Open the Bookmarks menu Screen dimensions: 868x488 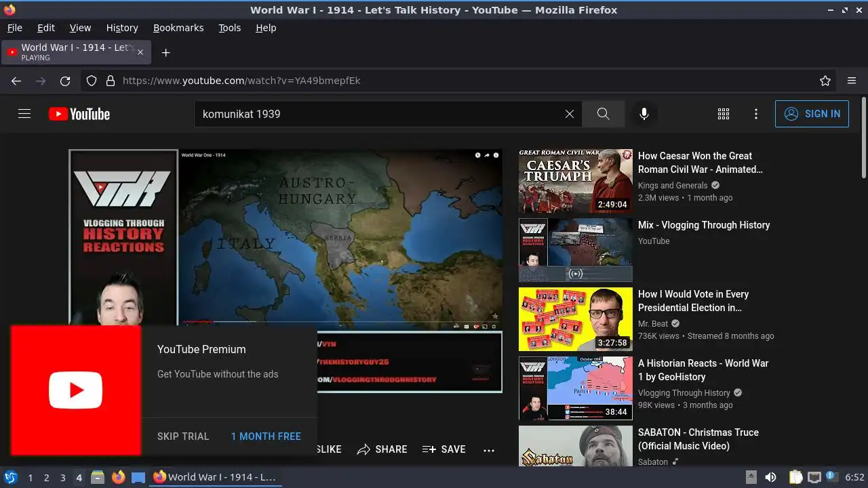(178, 28)
